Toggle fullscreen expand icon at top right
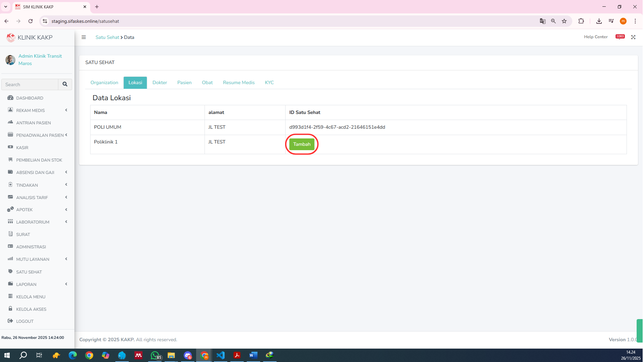The width and height of the screenshot is (644, 362). pyautogui.click(x=633, y=37)
